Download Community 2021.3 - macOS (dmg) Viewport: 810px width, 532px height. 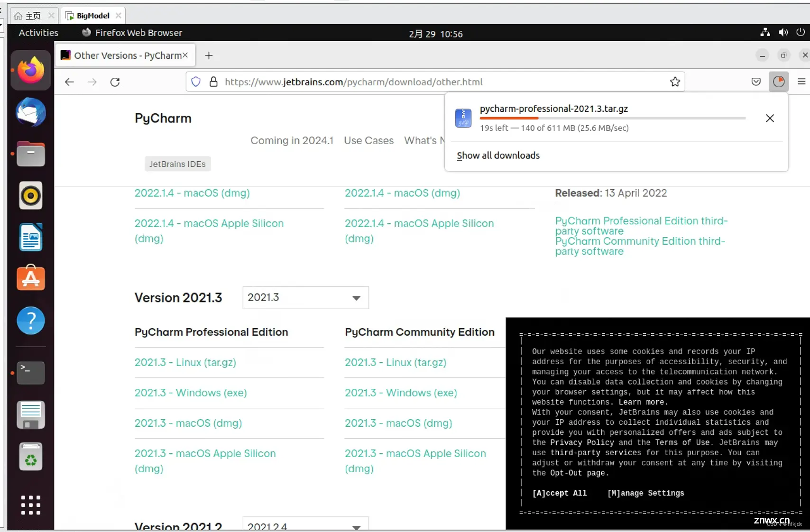pyautogui.click(x=398, y=423)
